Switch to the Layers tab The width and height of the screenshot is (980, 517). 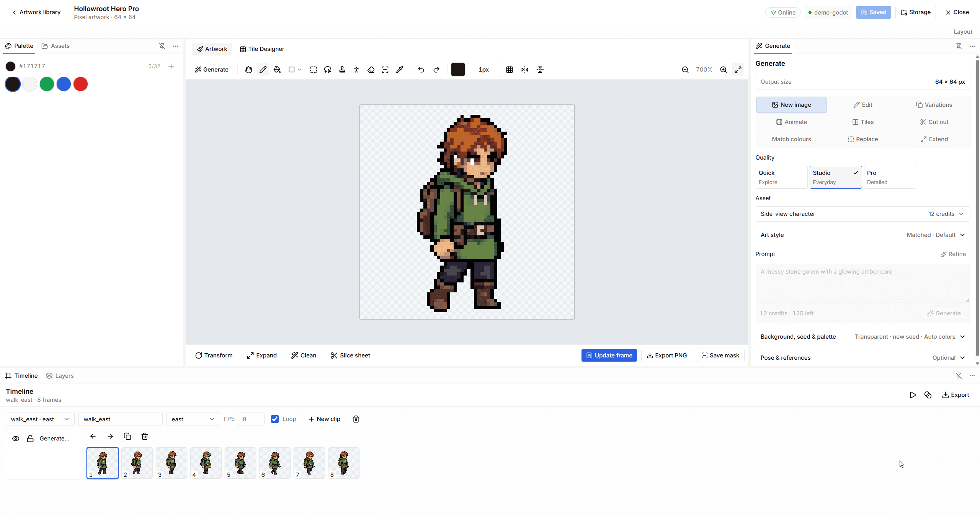click(60, 376)
